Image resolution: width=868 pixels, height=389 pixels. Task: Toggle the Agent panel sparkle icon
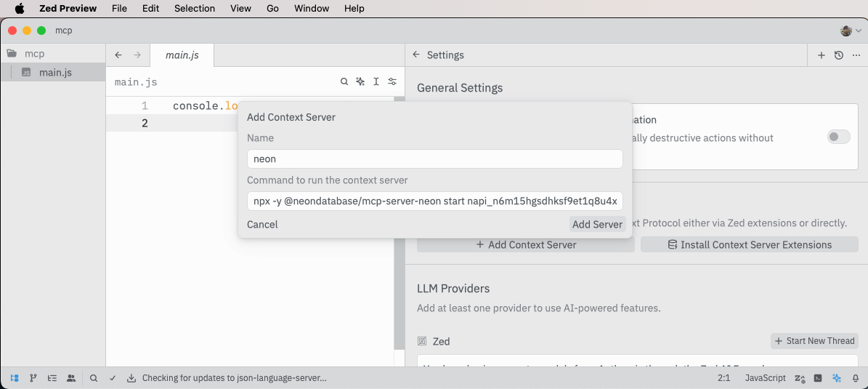837,378
